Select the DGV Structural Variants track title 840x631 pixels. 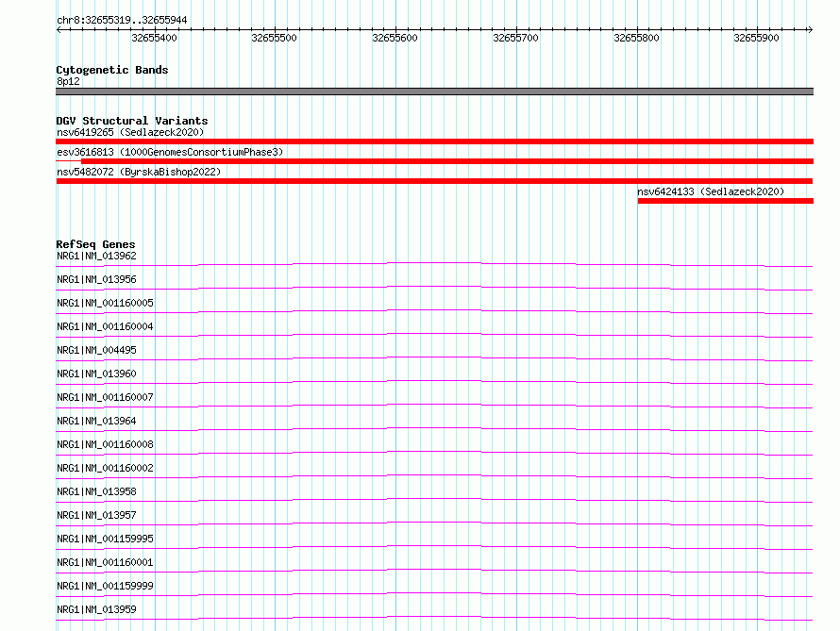coord(132,121)
